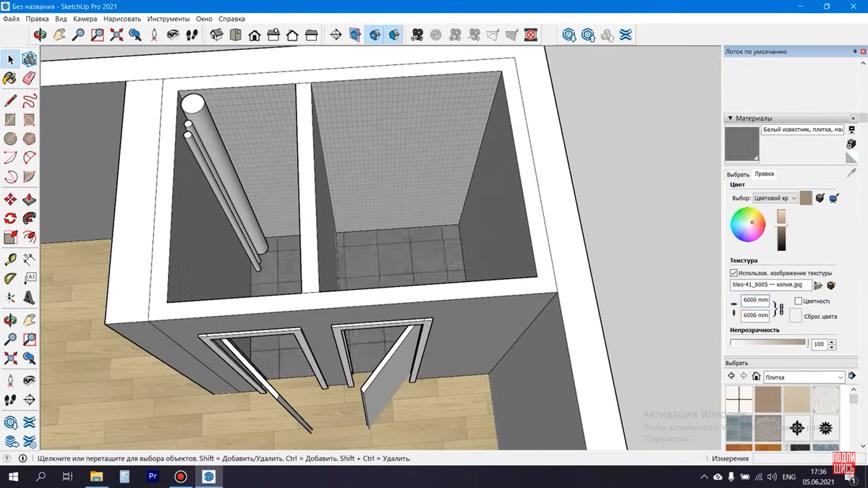868x488 pixels.
Task: Select the Protractor tool
Action: tap(10, 278)
